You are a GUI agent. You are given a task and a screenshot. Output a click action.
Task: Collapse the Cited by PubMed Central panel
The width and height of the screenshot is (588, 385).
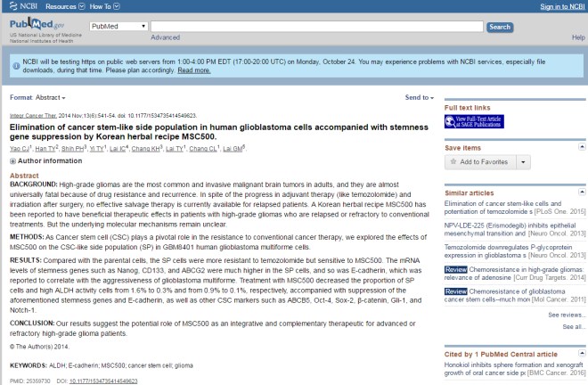click(582, 353)
